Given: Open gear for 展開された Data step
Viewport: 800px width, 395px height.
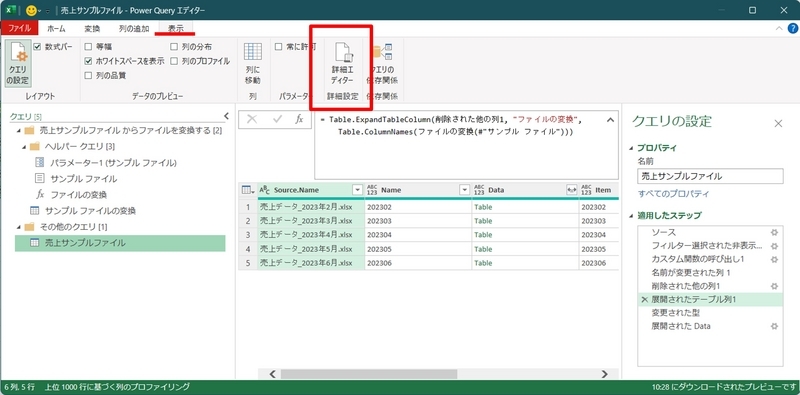Looking at the screenshot, I should click(774, 326).
